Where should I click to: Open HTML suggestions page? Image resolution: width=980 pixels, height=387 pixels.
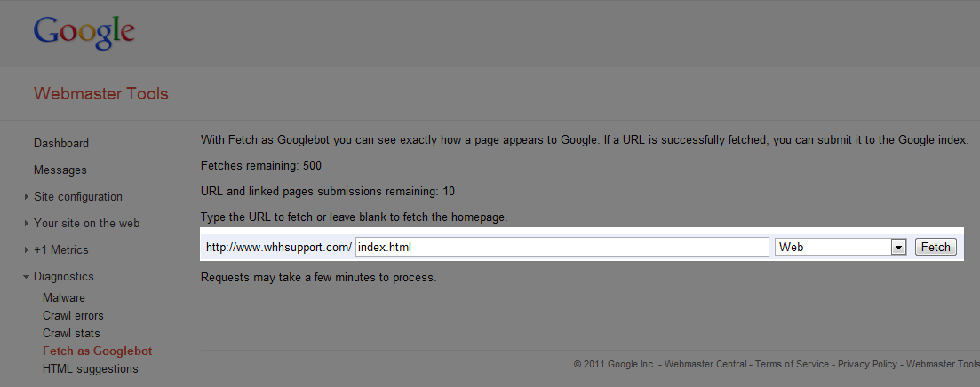[91, 369]
